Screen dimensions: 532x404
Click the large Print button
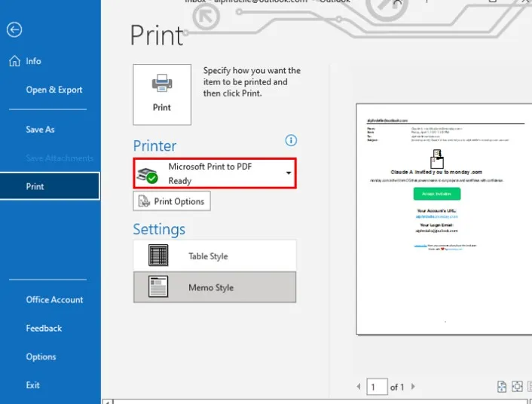(x=161, y=94)
